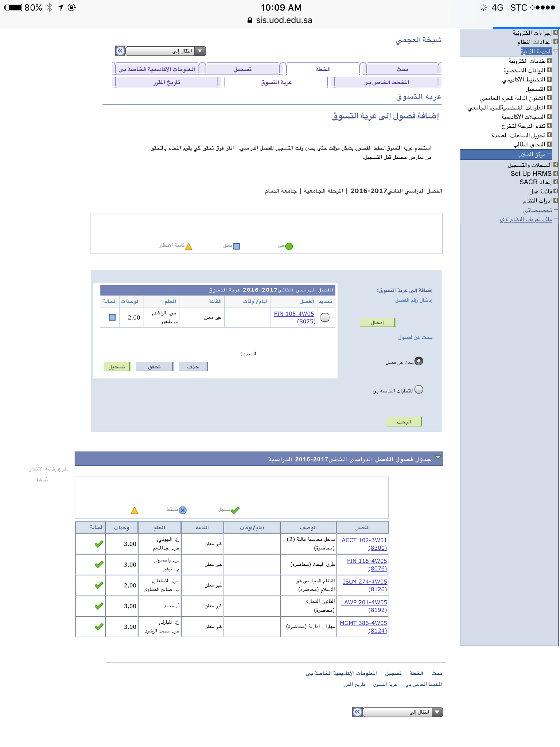Click the yellow wait list triangle in top legend
560x747 pixels.
pos(188,247)
